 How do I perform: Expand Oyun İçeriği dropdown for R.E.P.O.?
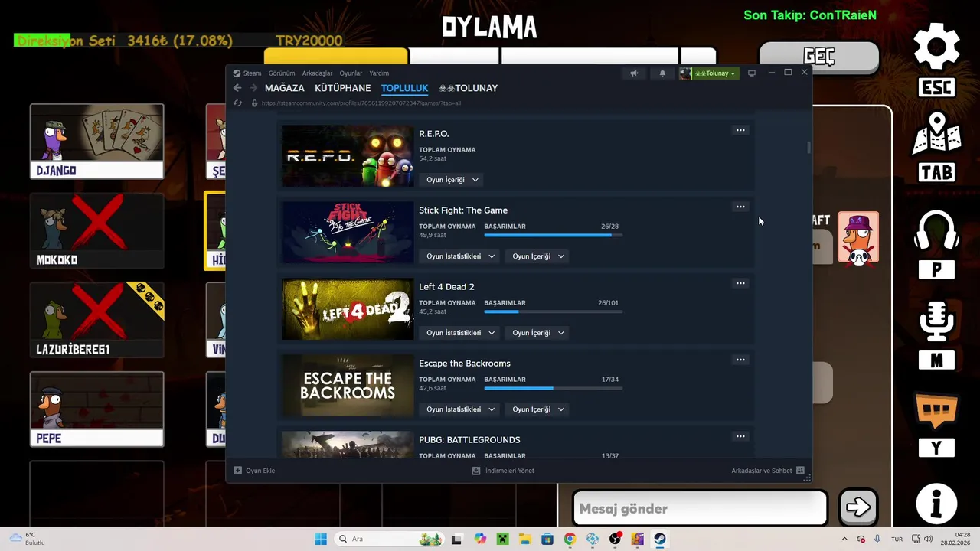tap(452, 180)
